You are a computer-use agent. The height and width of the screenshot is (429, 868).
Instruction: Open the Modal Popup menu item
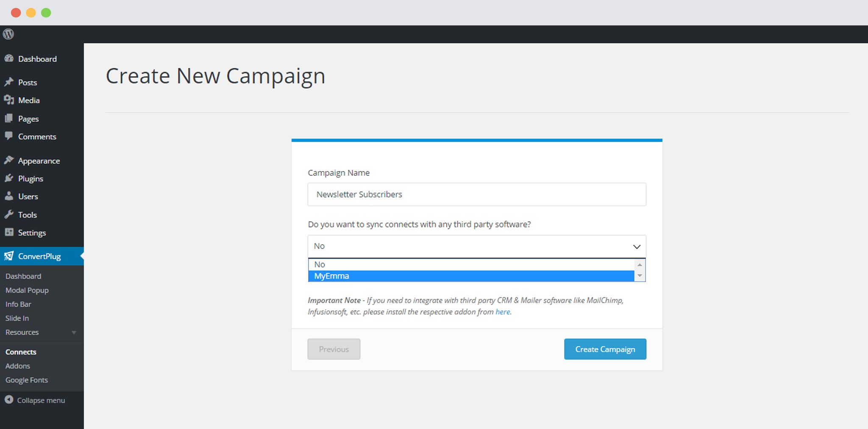27,290
